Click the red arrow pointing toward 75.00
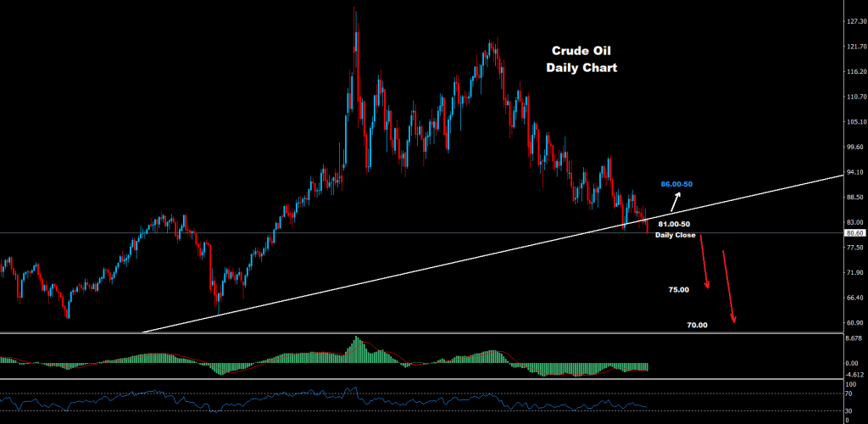 click(x=704, y=265)
